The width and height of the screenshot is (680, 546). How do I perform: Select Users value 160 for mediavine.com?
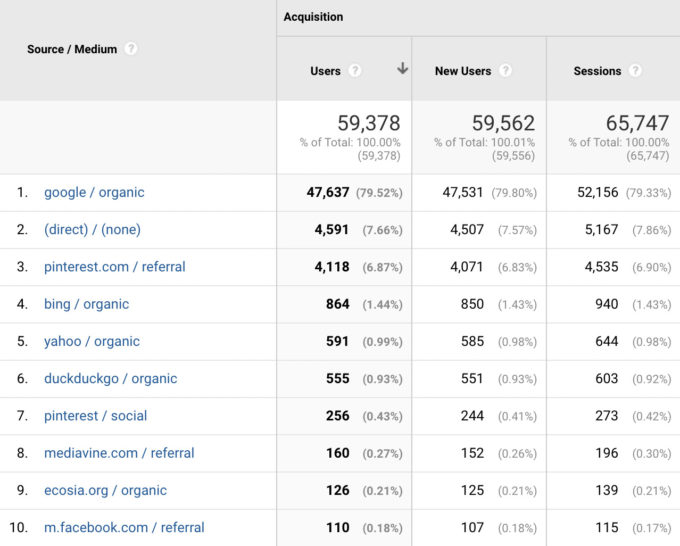tap(337, 453)
